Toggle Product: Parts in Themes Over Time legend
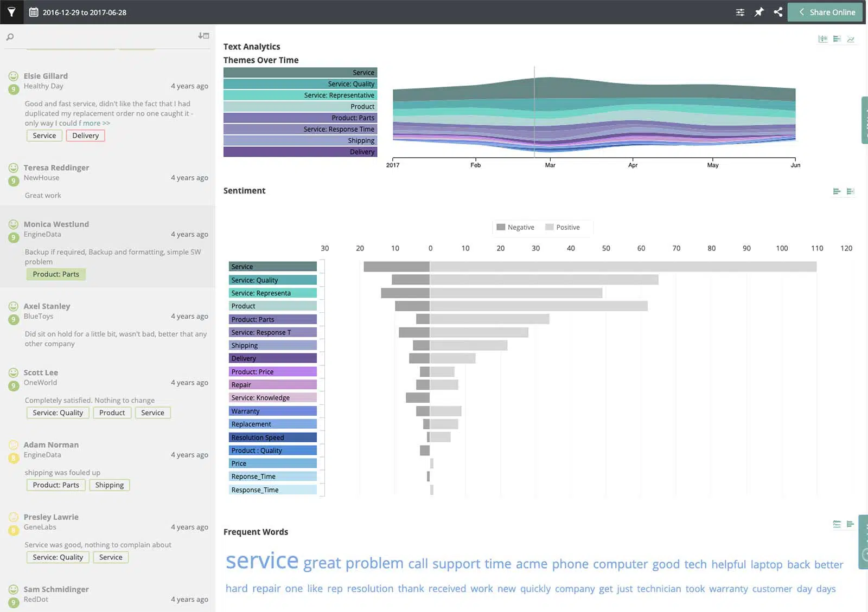 click(300, 118)
